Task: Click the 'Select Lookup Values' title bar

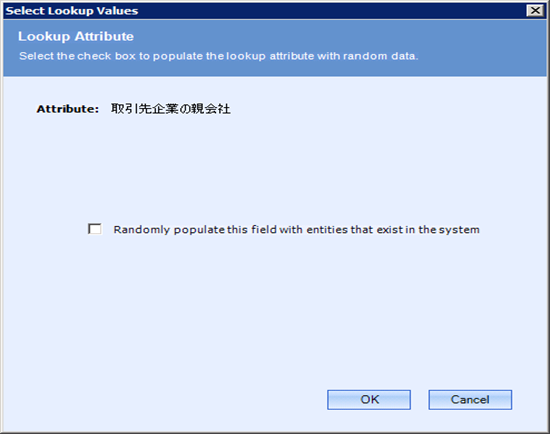Action: coord(265,11)
